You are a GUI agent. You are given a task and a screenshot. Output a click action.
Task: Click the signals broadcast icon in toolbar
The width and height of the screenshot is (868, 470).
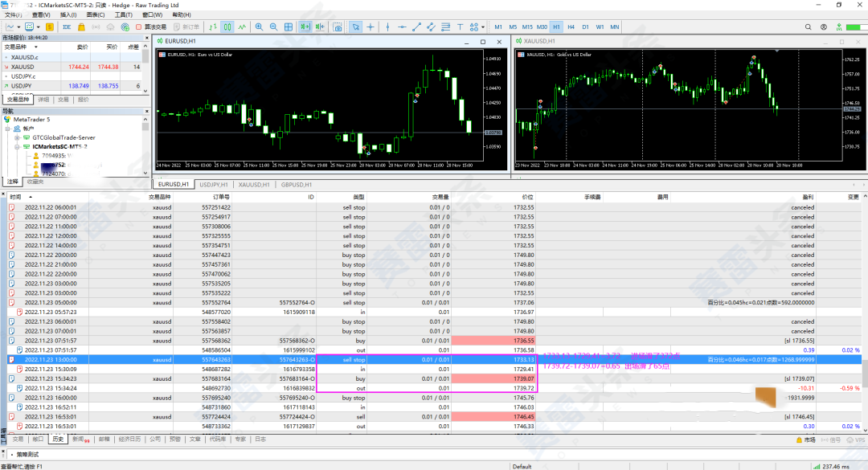pos(96,27)
